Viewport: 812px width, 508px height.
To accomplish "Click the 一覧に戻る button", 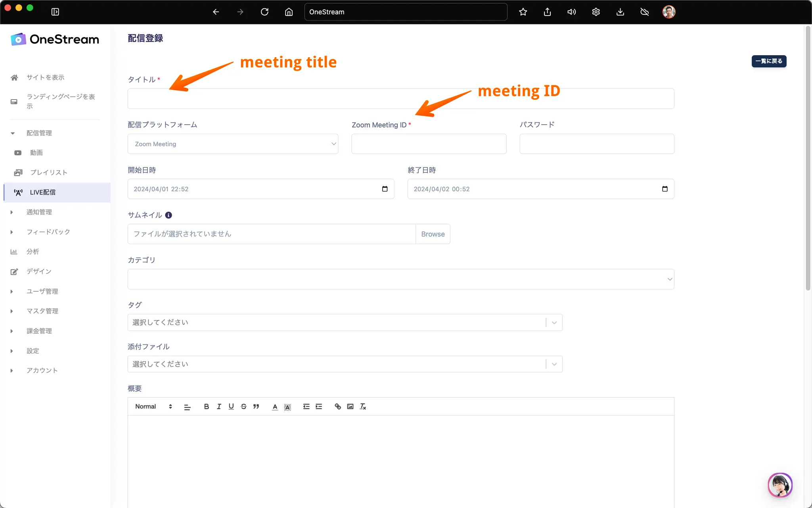I will coord(769,61).
